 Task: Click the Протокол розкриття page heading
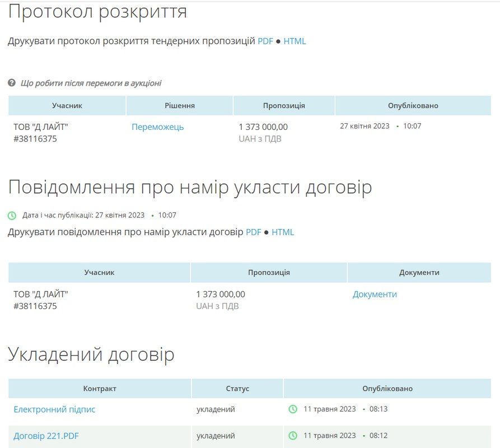(x=97, y=11)
